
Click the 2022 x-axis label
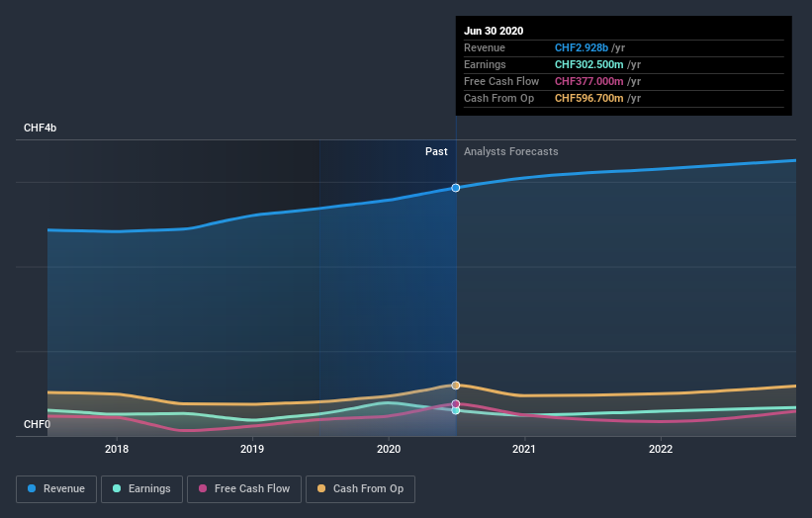[x=661, y=449]
